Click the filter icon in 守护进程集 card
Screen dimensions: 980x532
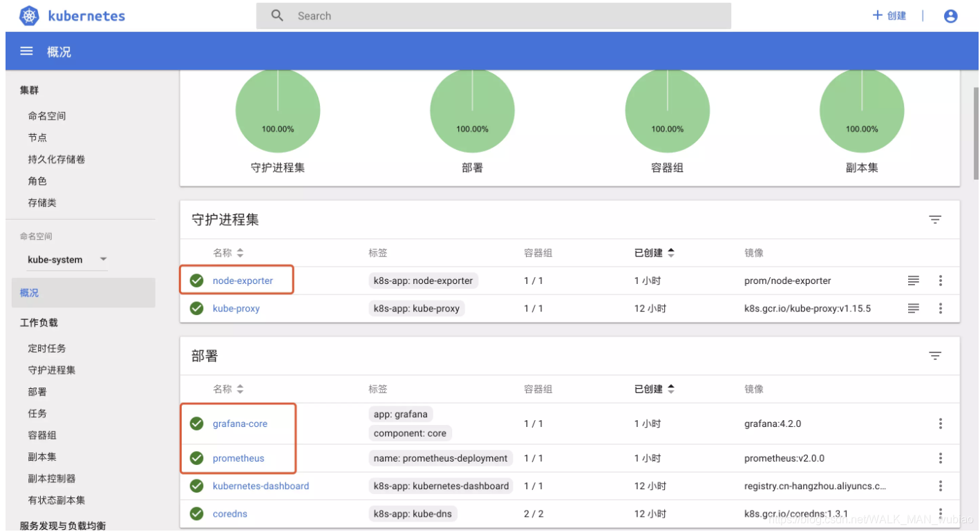(935, 220)
